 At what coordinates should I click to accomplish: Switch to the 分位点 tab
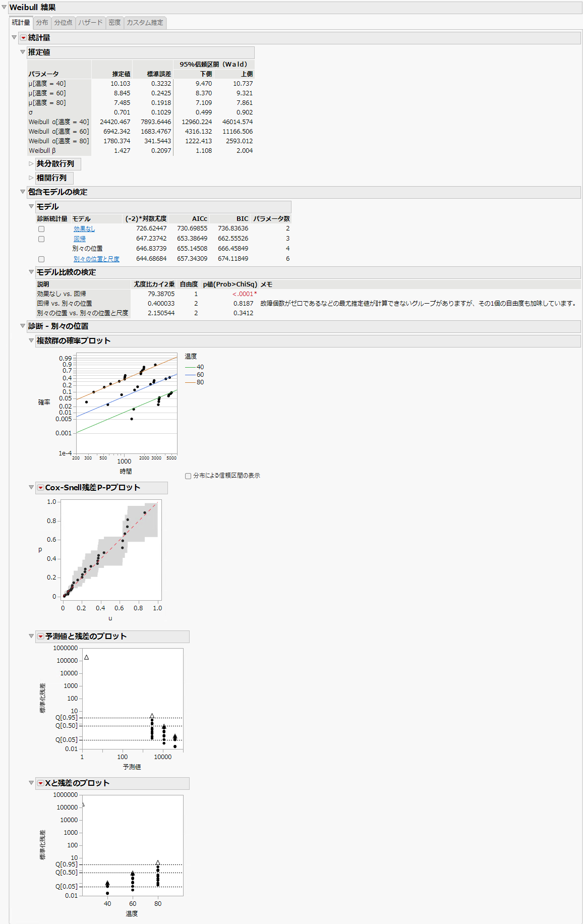tap(64, 23)
